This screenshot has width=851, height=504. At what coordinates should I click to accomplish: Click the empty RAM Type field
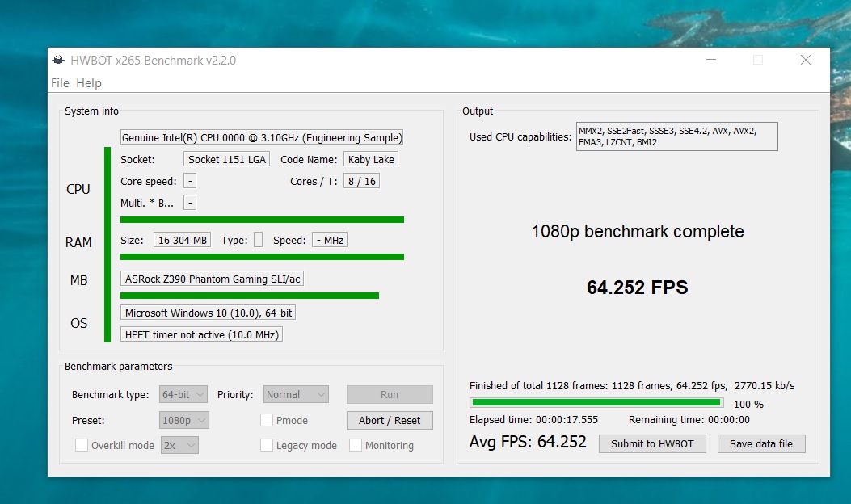pos(259,240)
